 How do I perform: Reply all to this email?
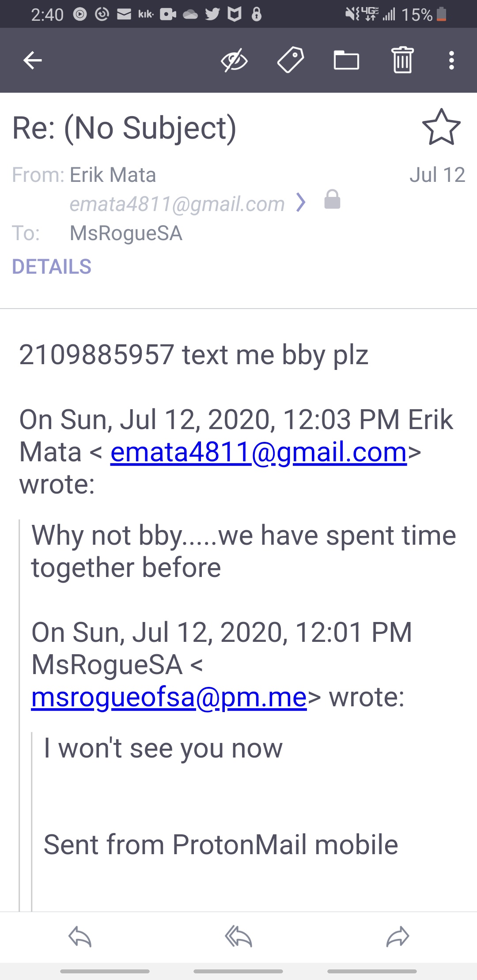coord(238,937)
